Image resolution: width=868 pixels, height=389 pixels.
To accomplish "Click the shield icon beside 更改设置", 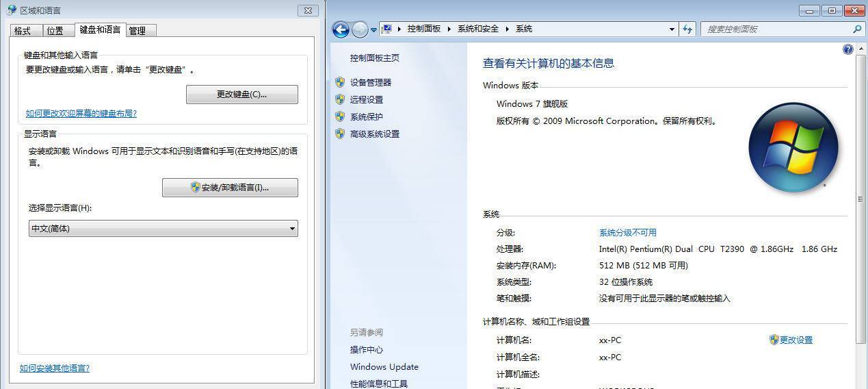I will click(774, 340).
